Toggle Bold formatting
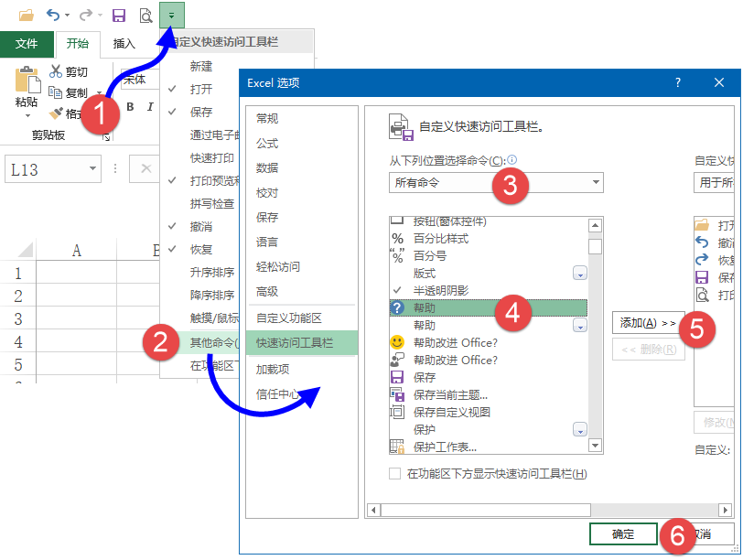743x560 pixels. [x=130, y=107]
